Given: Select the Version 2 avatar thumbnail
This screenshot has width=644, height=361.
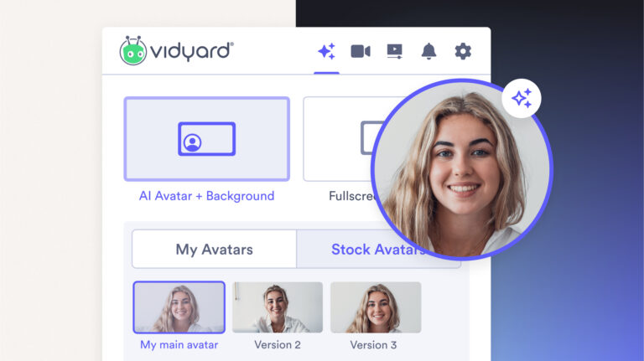Looking at the screenshot, I should [x=278, y=307].
